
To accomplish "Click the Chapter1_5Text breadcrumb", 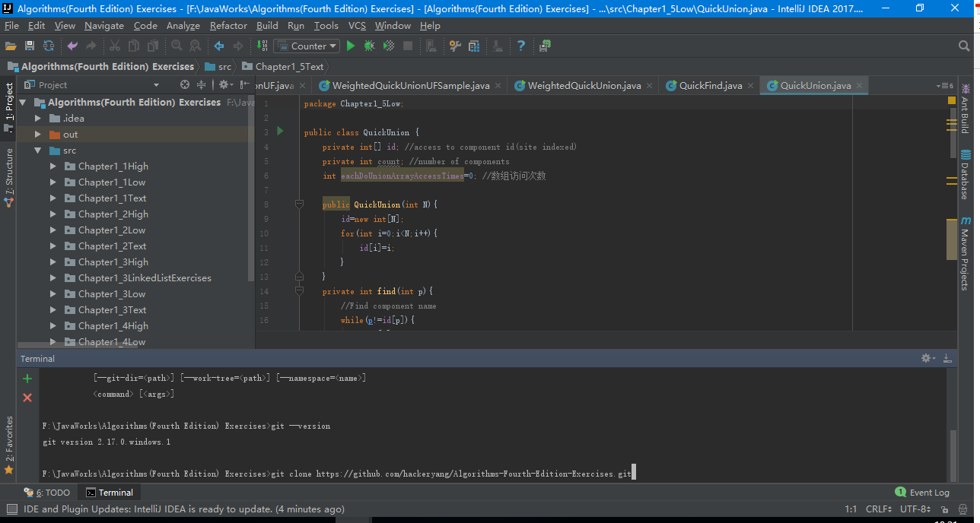I will click(283, 66).
